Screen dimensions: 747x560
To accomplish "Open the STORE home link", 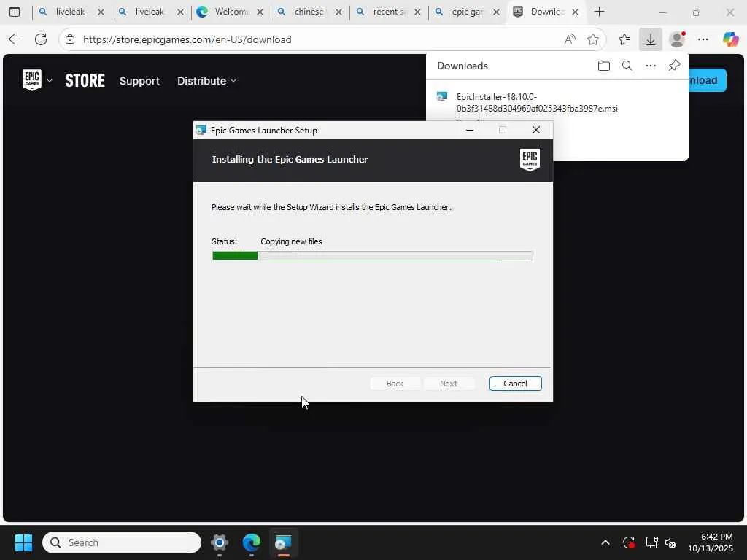I will pos(85,80).
